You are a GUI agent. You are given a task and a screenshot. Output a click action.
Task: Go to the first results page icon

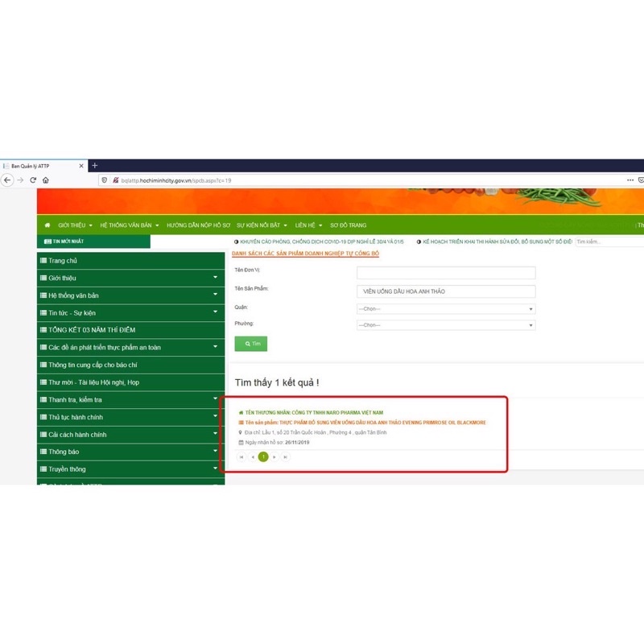click(241, 456)
